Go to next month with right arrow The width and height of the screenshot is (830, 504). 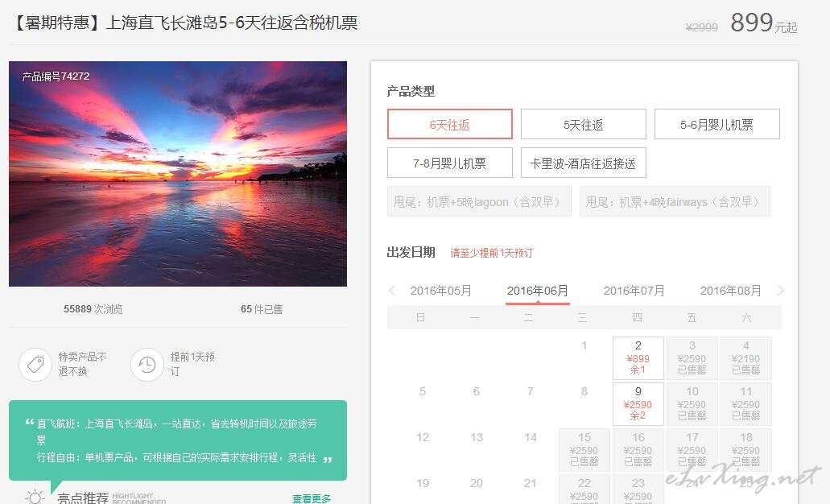click(x=781, y=291)
